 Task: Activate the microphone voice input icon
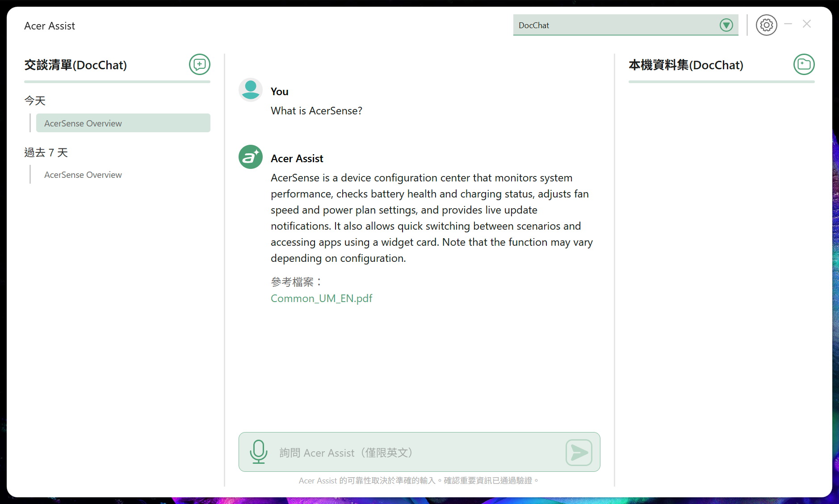(258, 452)
